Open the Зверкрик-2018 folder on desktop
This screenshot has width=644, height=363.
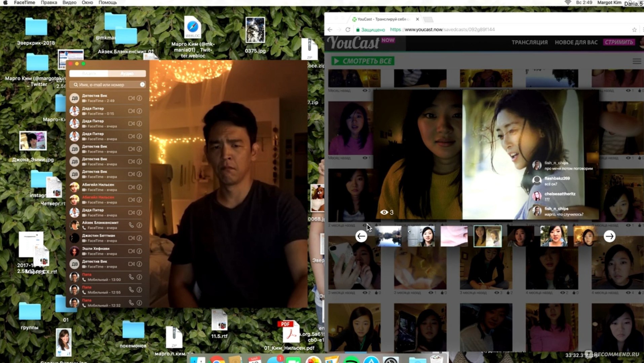36,31
